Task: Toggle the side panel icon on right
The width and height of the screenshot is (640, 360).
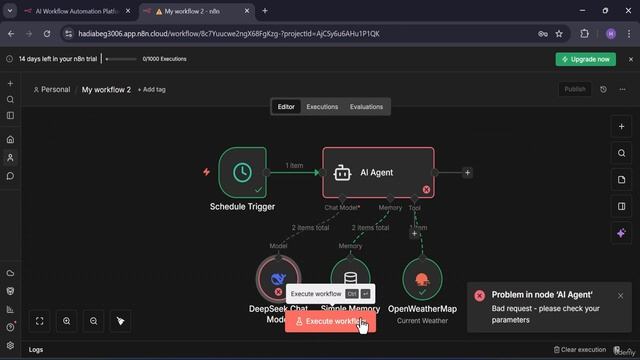Action: click(x=621, y=207)
